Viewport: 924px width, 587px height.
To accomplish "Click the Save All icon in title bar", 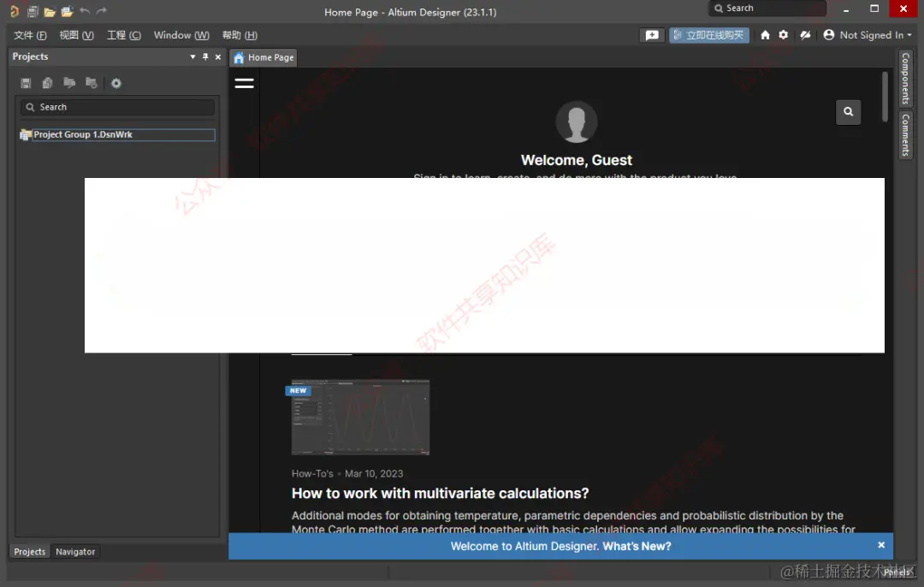I will 33,11.
